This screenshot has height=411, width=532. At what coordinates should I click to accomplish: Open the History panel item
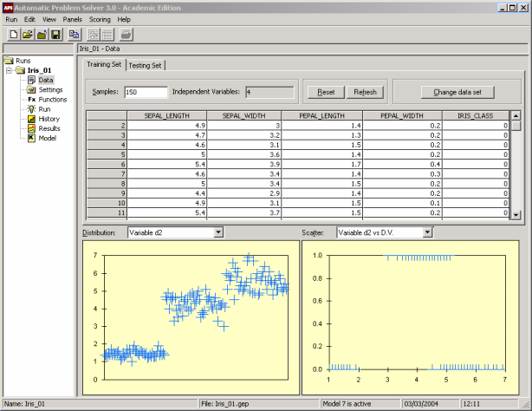click(49, 119)
